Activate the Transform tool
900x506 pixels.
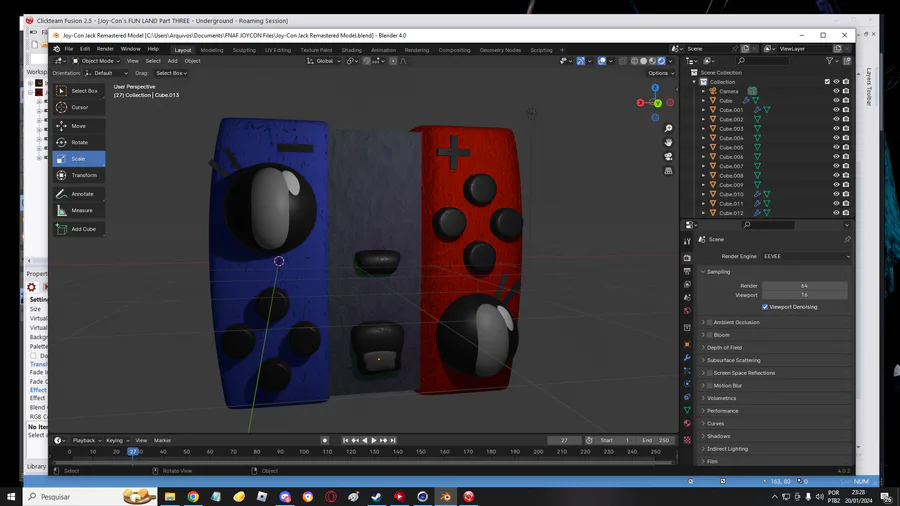[79, 175]
